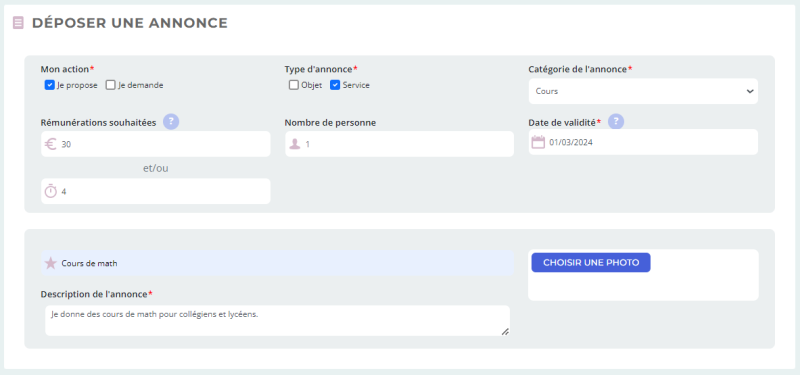The width and height of the screenshot is (800, 375).
Task: Click the CHOISIR UNE PHOTO button
Action: (x=591, y=263)
